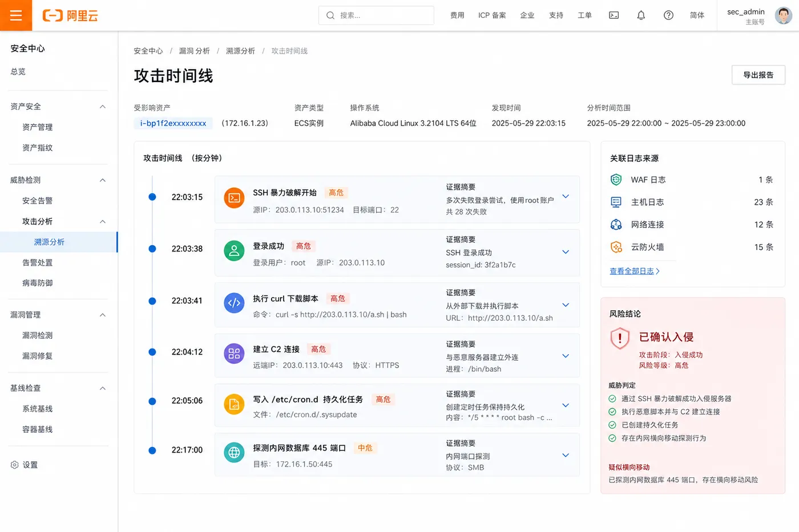Screen dimensions: 799x532
Task: Open 病毒防御 in sidebar
Action: (38, 283)
